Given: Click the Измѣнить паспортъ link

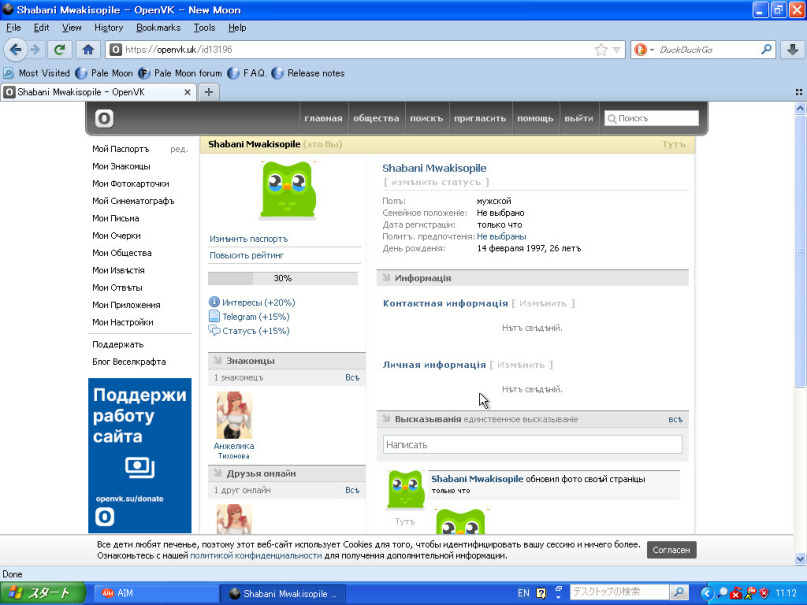Looking at the screenshot, I should point(249,239).
